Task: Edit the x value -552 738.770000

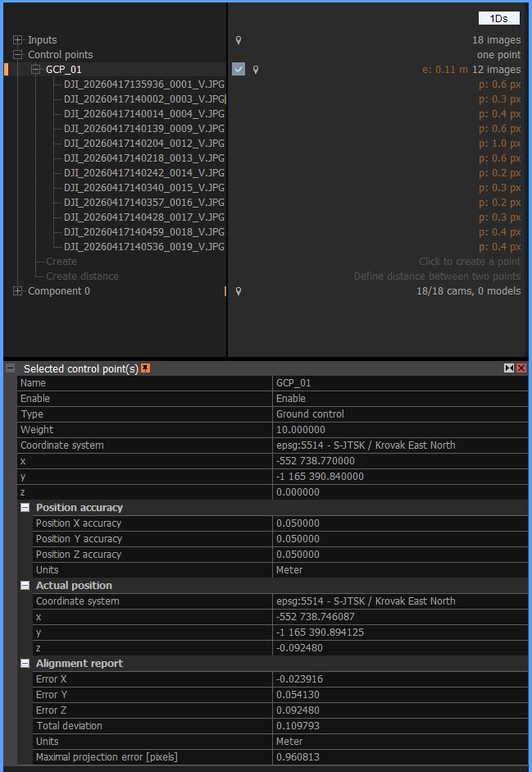Action: click(400, 461)
